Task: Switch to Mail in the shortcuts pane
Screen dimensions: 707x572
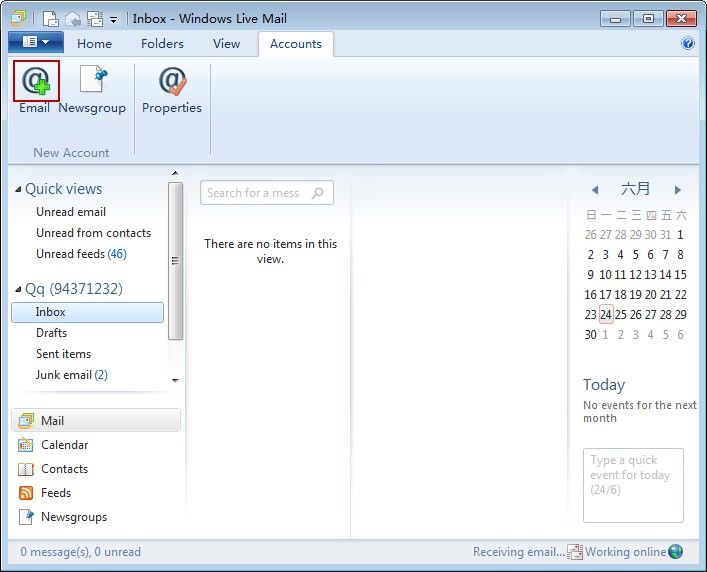Action: pyautogui.click(x=96, y=421)
